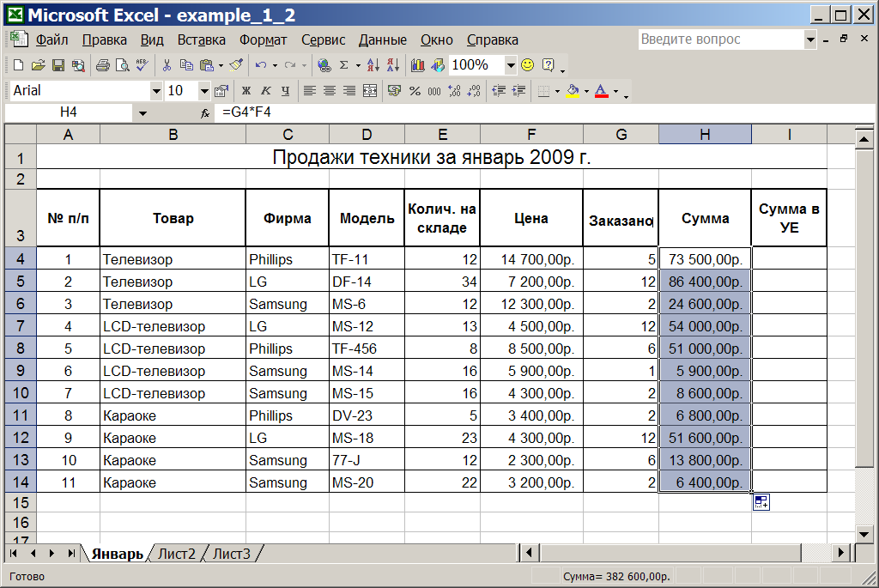Open the Данные menu

coord(382,40)
